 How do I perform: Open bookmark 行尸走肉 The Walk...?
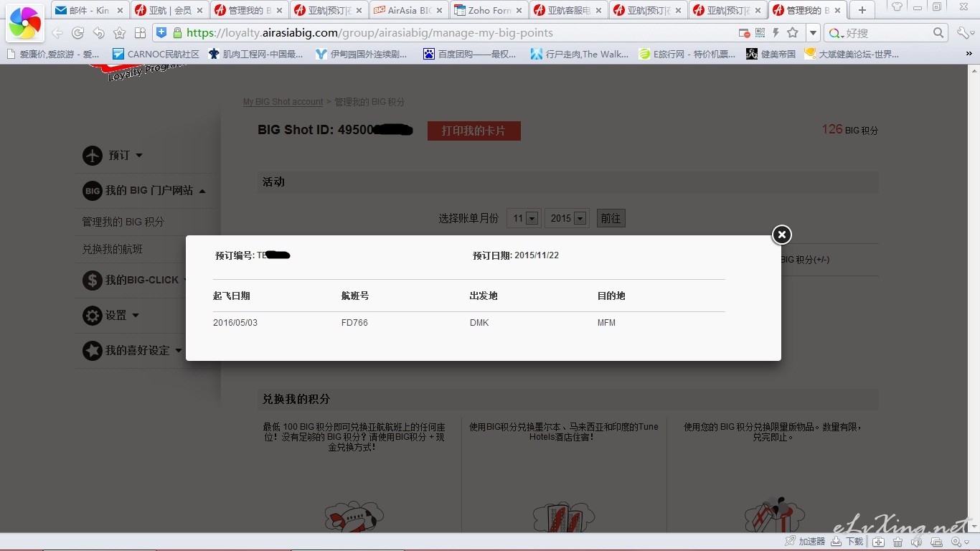pyautogui.click(x=579, y=54)
